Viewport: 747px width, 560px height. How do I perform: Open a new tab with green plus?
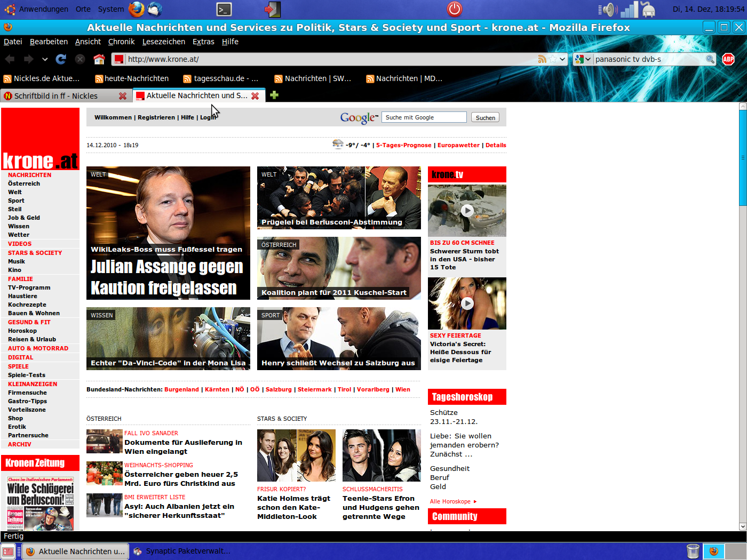(x=274, y=95)
